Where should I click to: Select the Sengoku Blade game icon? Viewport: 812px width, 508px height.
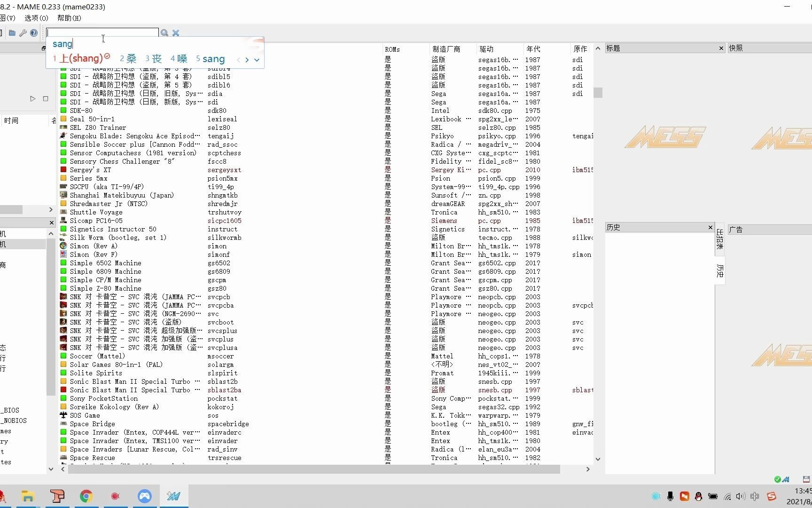click(x=63, y=136)
